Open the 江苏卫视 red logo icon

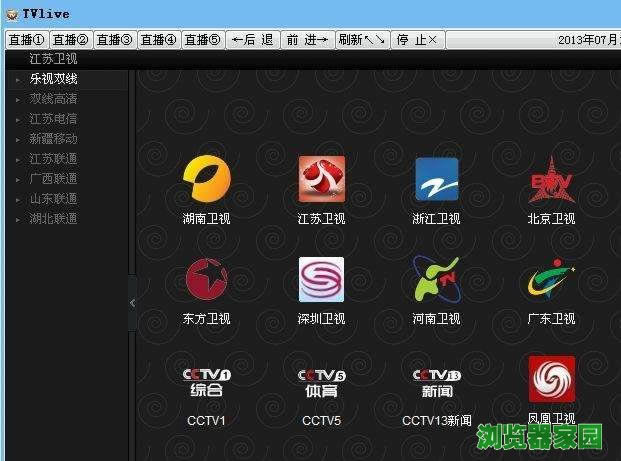coord(322,179)
